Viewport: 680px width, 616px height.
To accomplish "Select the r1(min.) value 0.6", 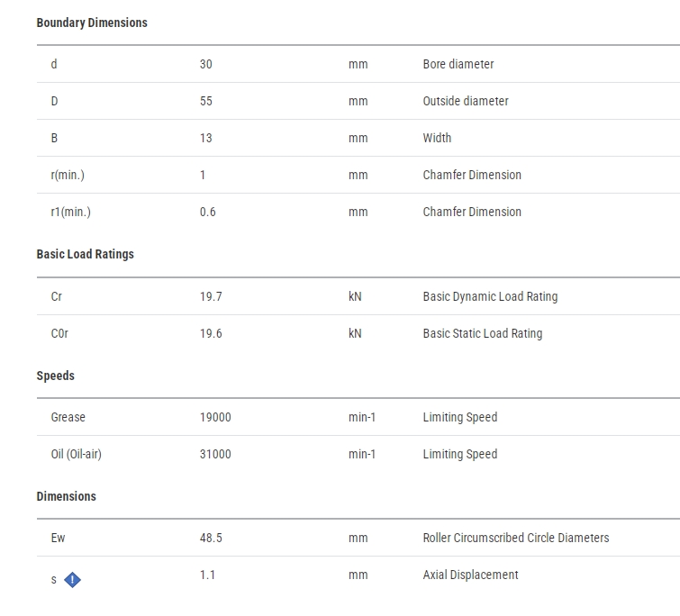I will [x=208, y=212].
